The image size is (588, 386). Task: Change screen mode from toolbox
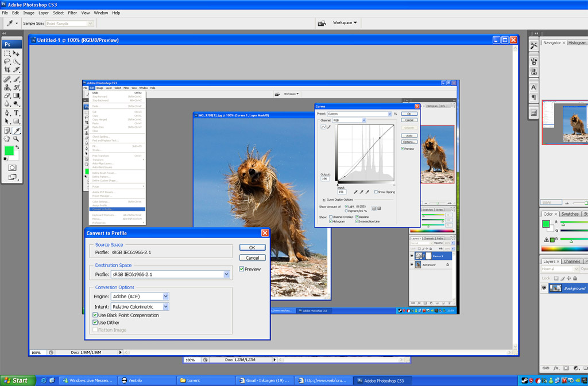12,177
